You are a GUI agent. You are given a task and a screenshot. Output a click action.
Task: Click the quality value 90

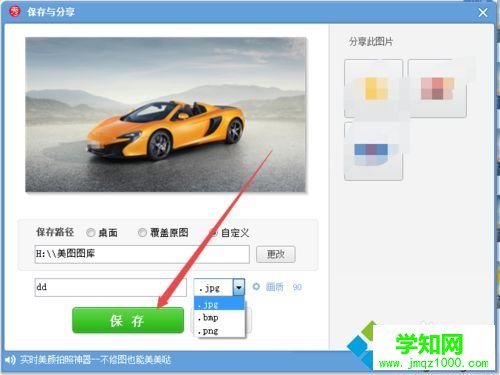point(297,287)
